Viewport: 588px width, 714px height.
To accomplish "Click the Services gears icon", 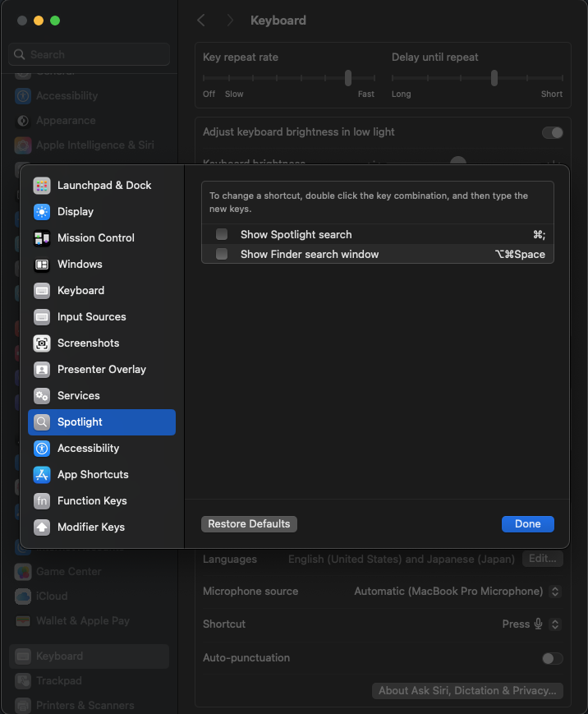I will point(42,396).
